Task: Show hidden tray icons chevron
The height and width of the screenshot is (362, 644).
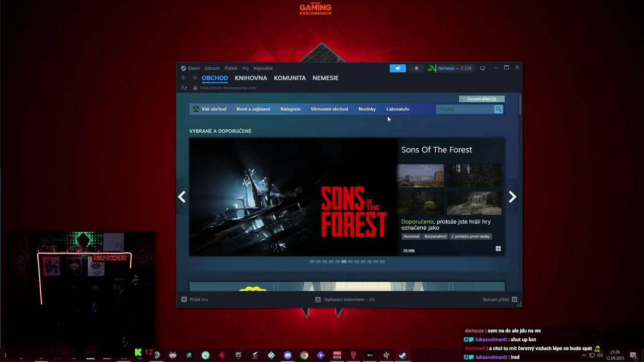Action: pos(584,355)
